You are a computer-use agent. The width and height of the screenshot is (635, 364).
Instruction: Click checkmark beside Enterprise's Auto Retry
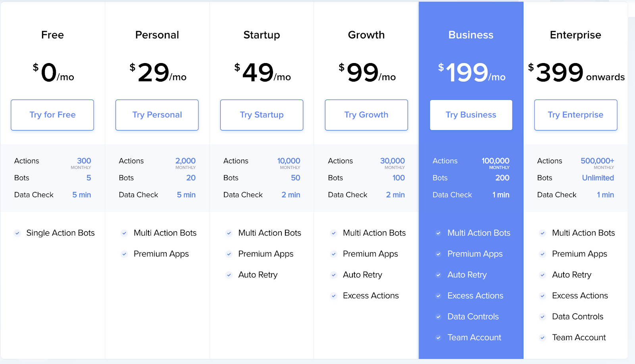543,275
